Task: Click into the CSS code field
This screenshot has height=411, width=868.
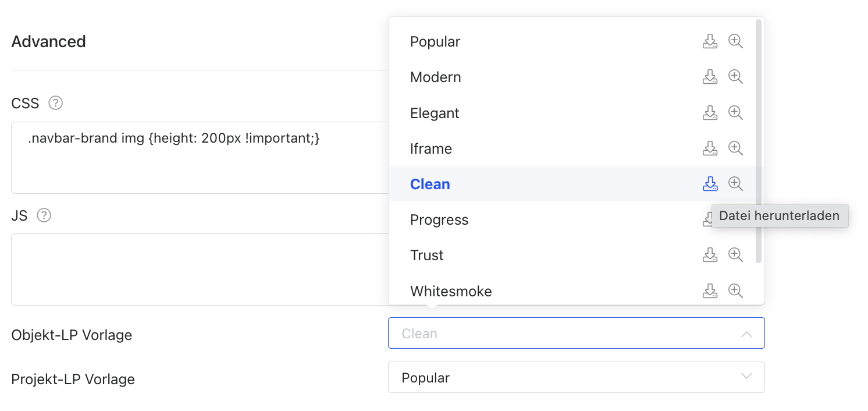Action: point(198,157)
